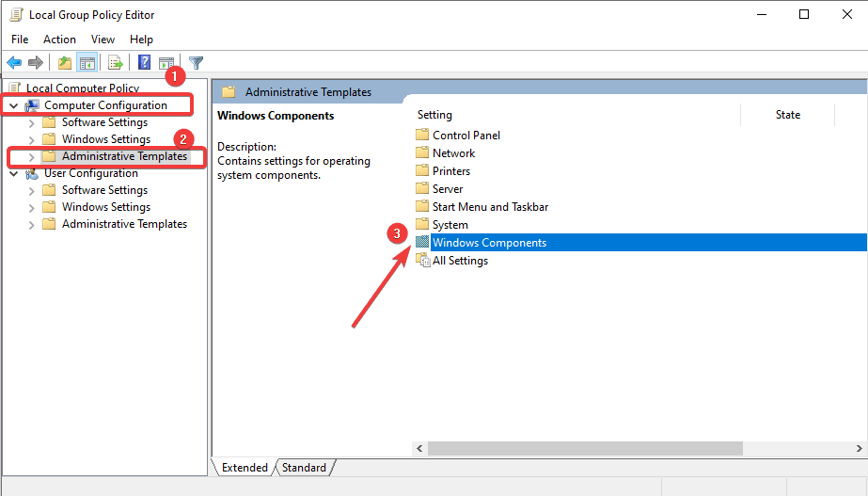Select Local Computer Policy root node

[x=83, y=88]
